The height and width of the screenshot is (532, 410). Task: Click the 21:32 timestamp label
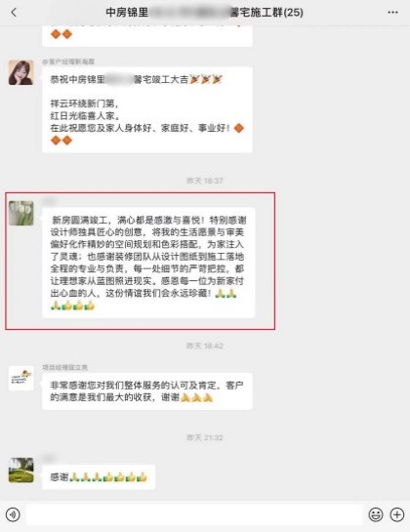click(x=205, y=437)
